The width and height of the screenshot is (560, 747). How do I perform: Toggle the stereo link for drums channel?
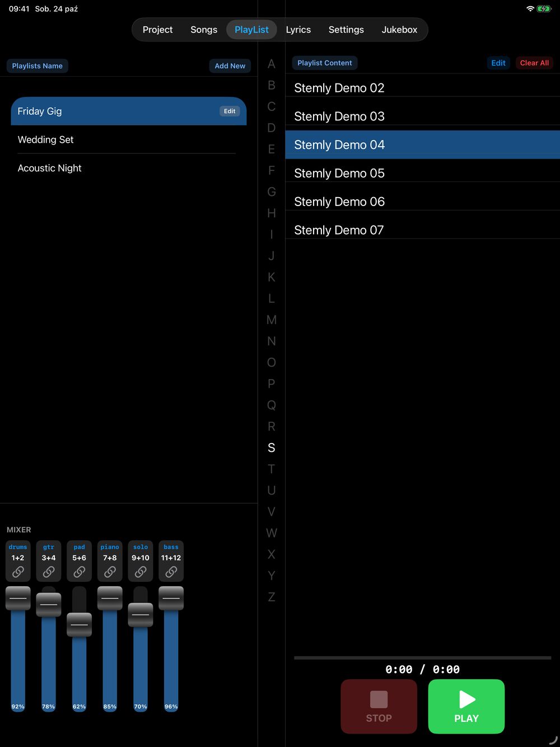pyautogui.click(x=18, y=572)
